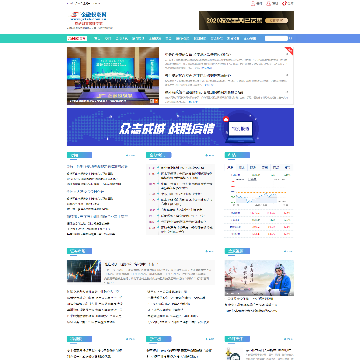This screenshot has height=360, width=360.
Task: Click inside the navigation bar search field
Action: pos(276,38)
